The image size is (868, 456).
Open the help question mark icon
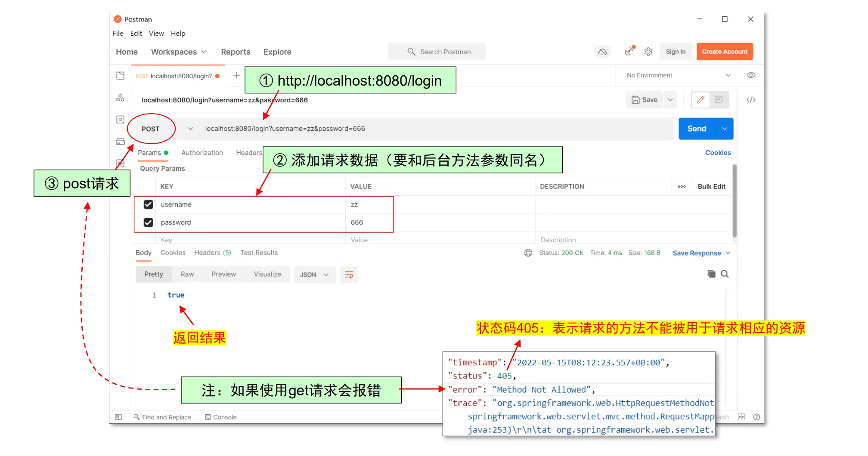(756, 417)
